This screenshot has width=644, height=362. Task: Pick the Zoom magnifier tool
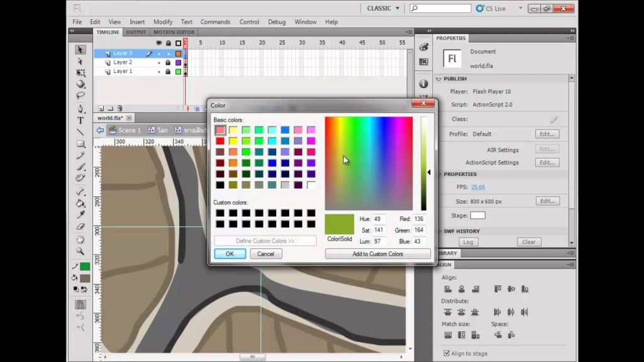coord(80,251)
